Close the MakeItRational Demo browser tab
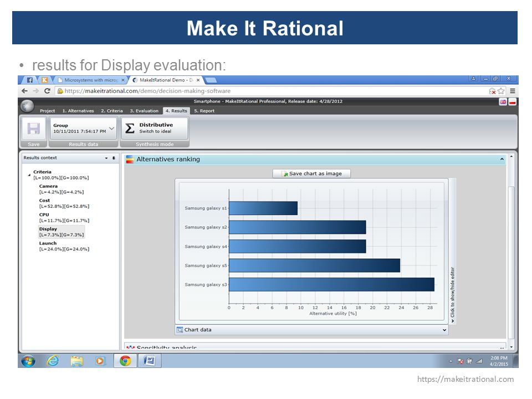Viewport: 532px width, 399px height. (198, 80)
